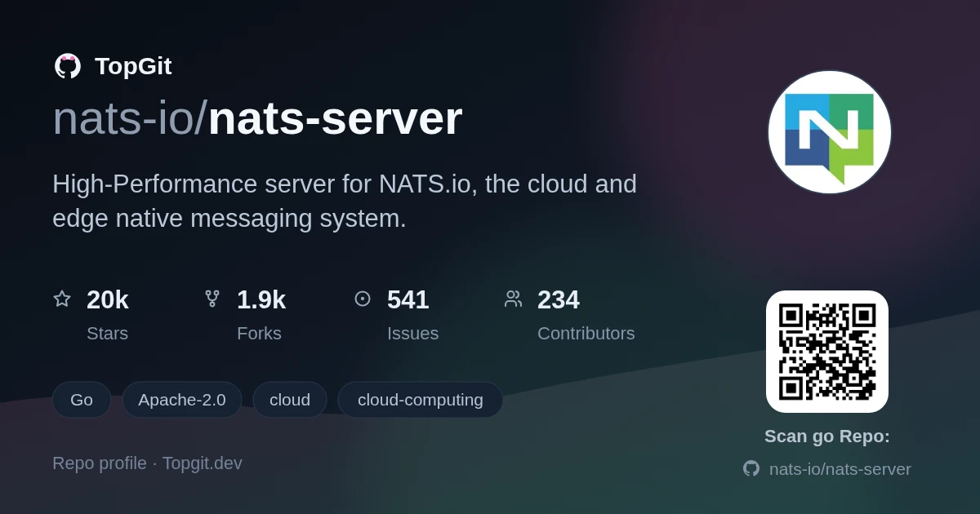The image size is (980, 514).
Task: Click the fork icon beside 1.9k
Action: (x=212, y=299)
